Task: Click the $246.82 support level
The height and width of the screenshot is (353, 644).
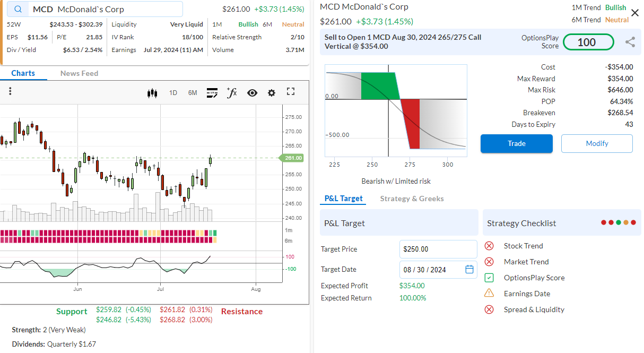Action: coord(124,320)
